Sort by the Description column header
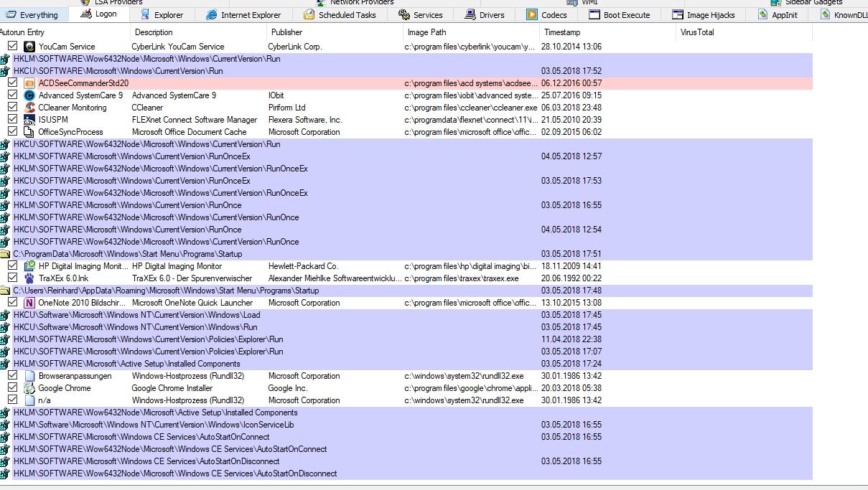The height and width of the screenshot is (490, 868). click(x=199, y=32)
